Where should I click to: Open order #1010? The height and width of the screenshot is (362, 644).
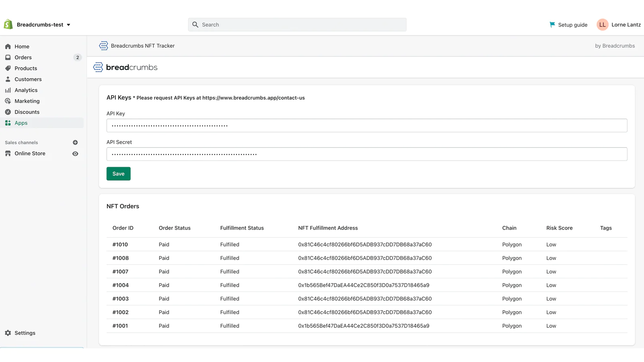click(x=120, y=245)
